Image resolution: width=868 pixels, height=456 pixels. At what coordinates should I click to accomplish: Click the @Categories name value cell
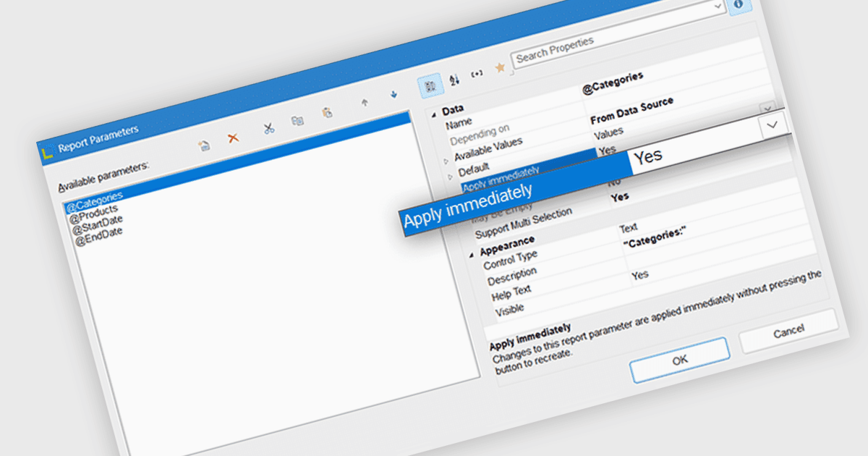click(x=612, y=84)
